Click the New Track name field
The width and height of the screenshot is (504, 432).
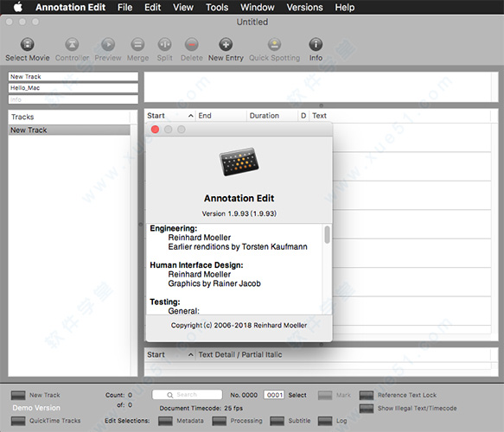pyautogui.click(x=73, y=76)
